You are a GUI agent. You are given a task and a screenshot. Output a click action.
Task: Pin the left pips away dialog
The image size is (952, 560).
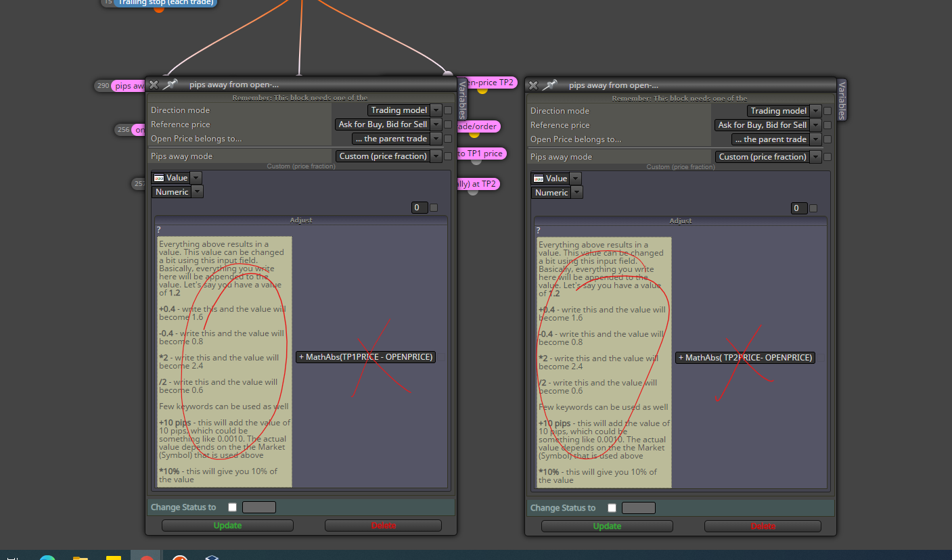point(171,84)
